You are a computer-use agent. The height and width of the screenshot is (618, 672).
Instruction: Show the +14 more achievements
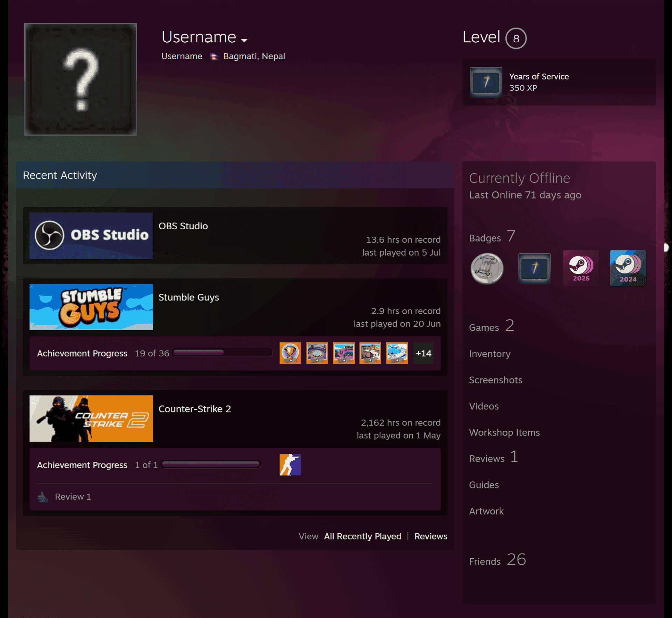[423, 353]
